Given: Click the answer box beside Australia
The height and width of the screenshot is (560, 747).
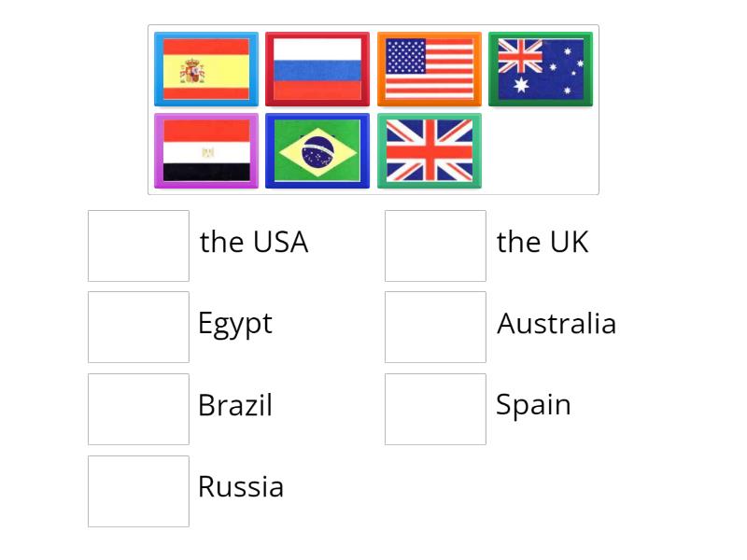Looking at the screenshot, I should pyautogui.click(x=435, y=326).
